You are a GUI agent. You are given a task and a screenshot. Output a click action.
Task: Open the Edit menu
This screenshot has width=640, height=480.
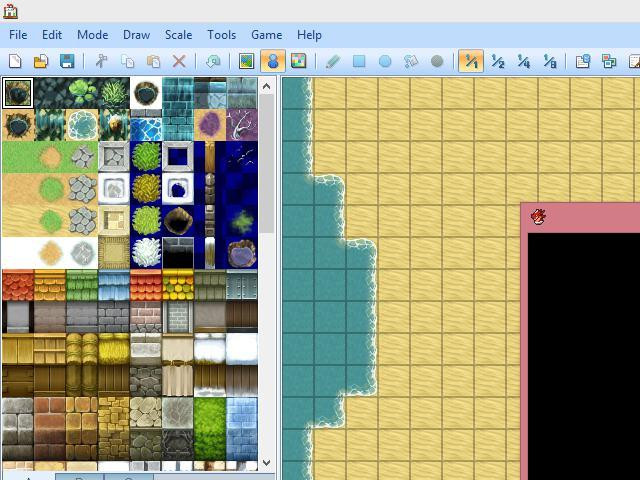52,35
